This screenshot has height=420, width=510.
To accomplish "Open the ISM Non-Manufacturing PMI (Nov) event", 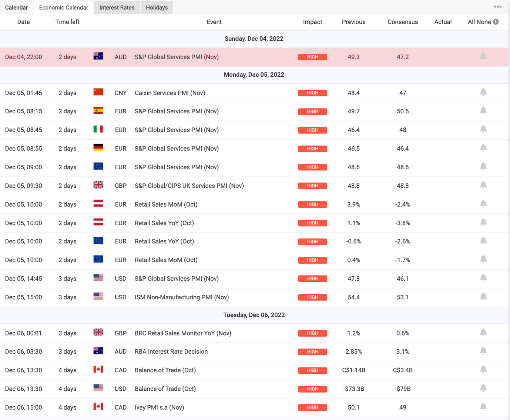I will [x=182, y=297].
